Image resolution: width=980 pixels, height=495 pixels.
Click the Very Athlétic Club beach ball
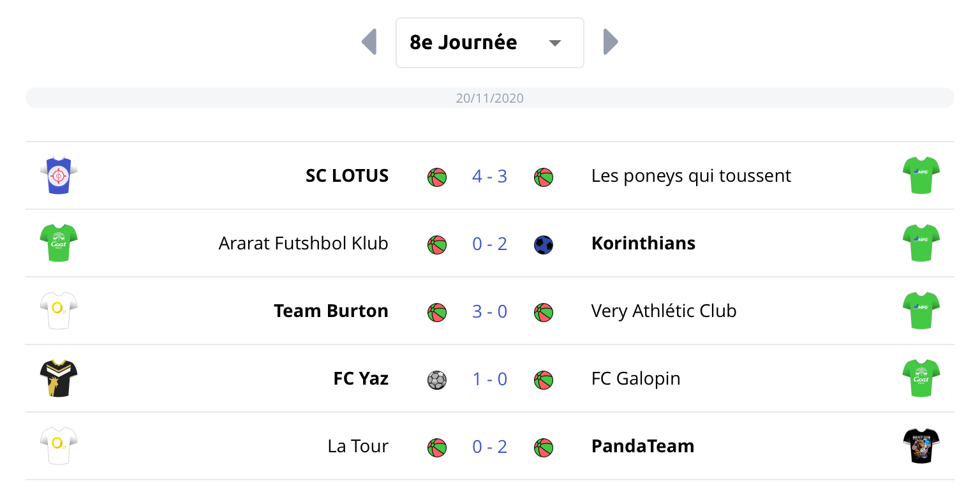(x=544, y=313)
